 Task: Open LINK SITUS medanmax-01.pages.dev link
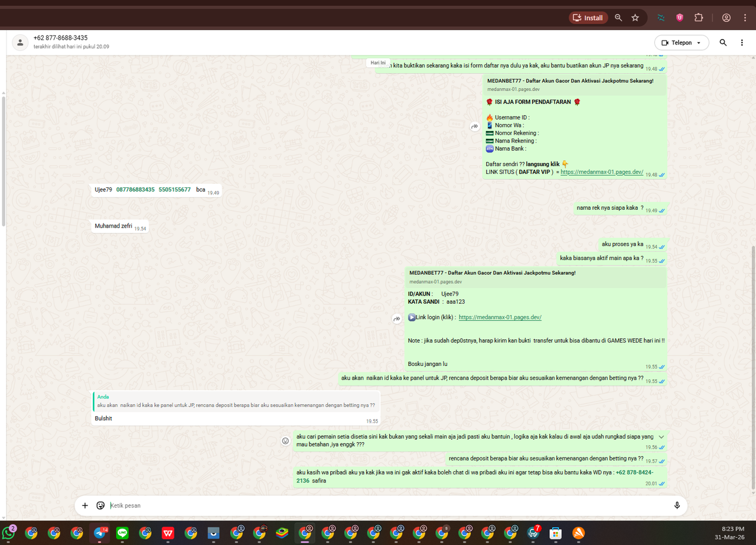[x=601, y=172]
